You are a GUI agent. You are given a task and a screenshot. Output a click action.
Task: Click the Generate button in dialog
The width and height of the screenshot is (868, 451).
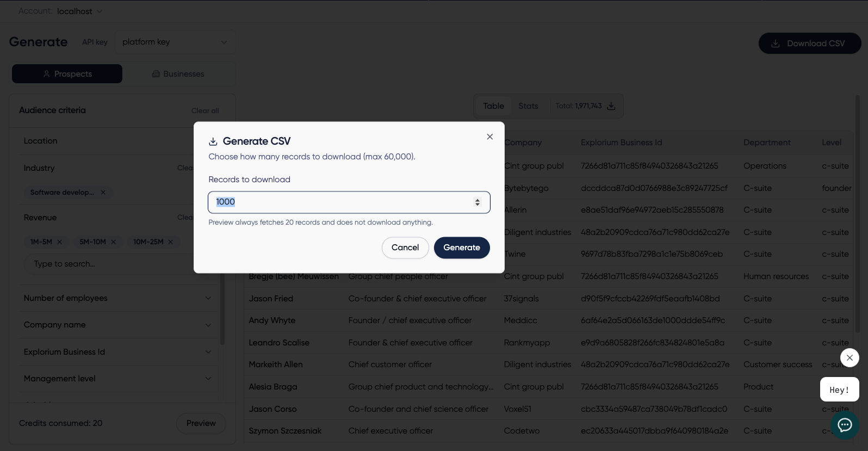click(x=462, y=248)
